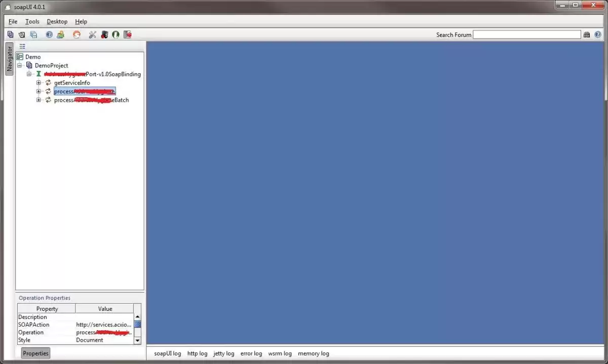Open the soapUI preferences tools icon
The height and width of the screenshot is (364, 608).
coord(92,34)
